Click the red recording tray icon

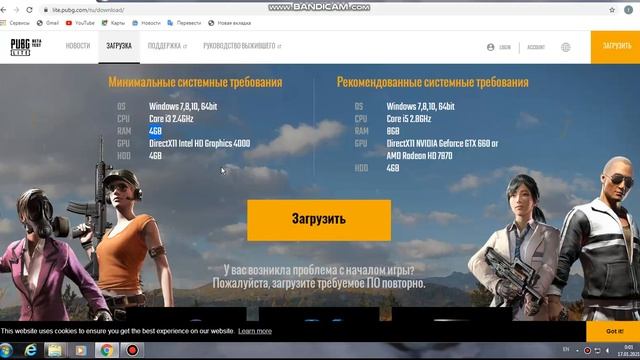pos(587,350)
